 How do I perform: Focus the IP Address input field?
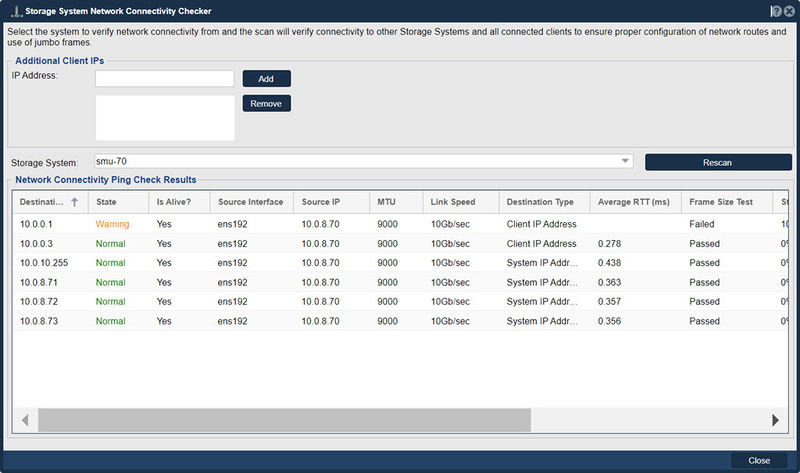click(x=165, y=79)
